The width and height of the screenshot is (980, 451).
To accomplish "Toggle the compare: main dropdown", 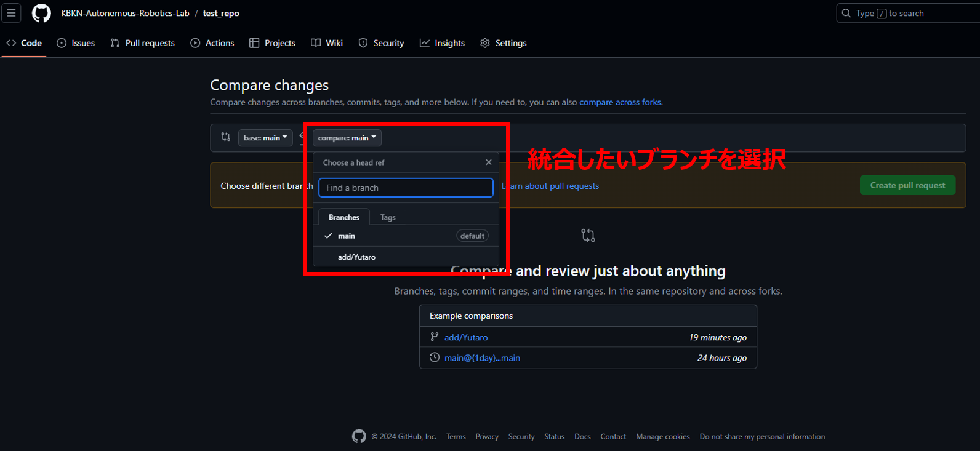I will tap(347, 138).
